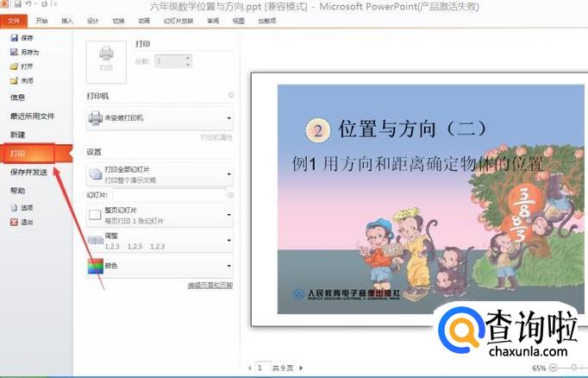Open the 打印全部幻灯片 range dropdown
The height and width of the screenshot is (378, 588).
coord(160,174)
